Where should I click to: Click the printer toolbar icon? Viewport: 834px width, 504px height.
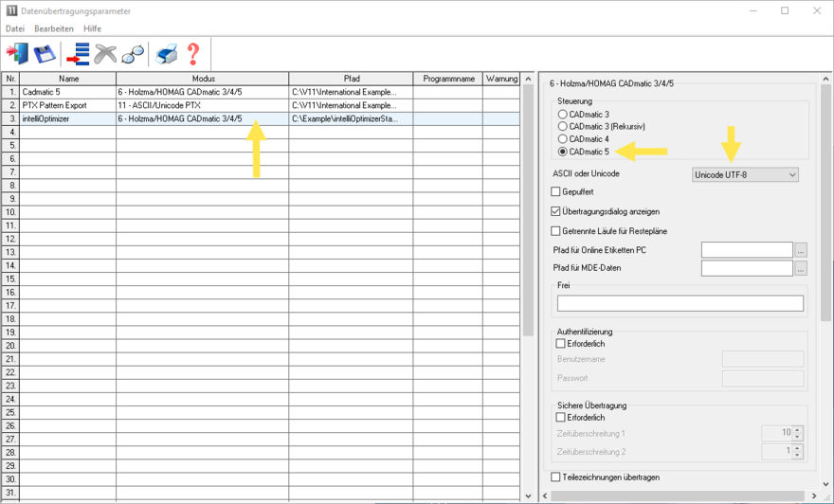[x=166, y=54]
